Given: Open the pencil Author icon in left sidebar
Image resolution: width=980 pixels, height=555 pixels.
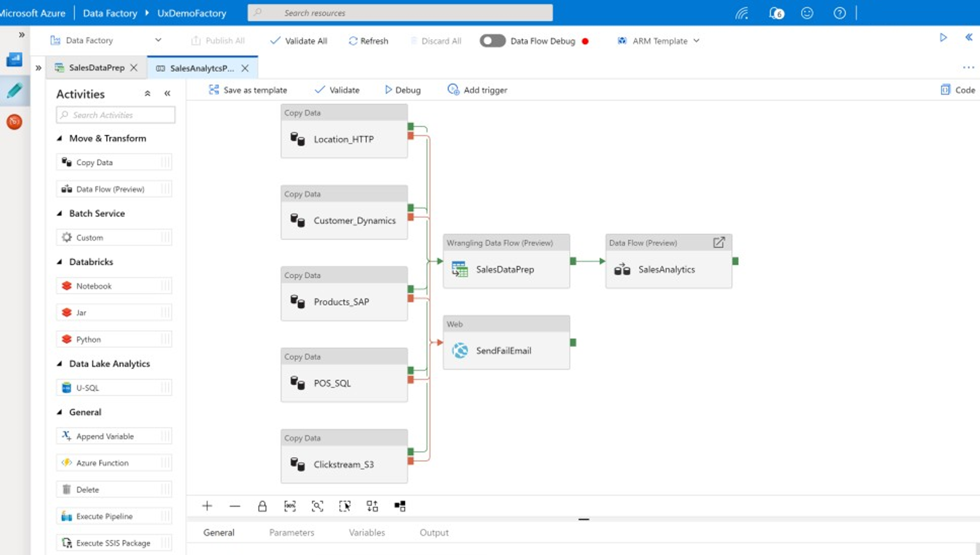Looking at the screenshot, I should pos(14,90).
